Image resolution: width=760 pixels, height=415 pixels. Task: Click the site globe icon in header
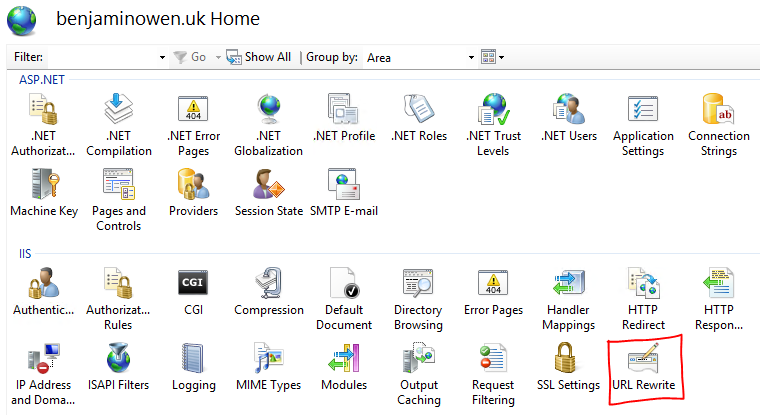21,21
